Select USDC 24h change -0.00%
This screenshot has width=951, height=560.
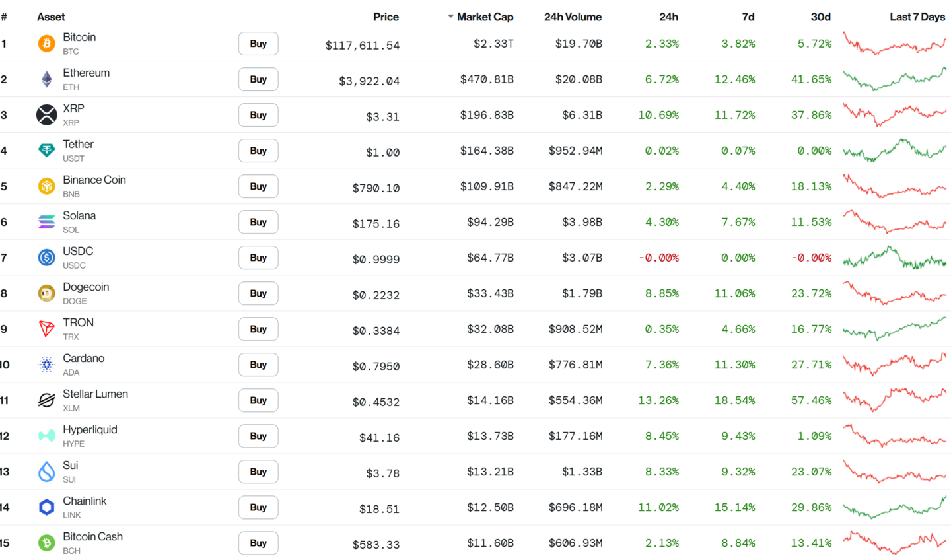point(658,258)
